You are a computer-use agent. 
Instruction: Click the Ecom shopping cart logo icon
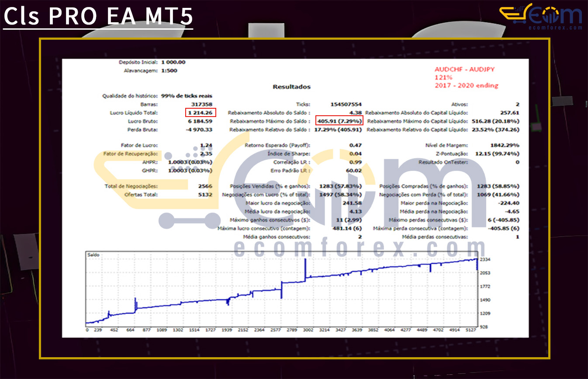[x=513, y=14]
